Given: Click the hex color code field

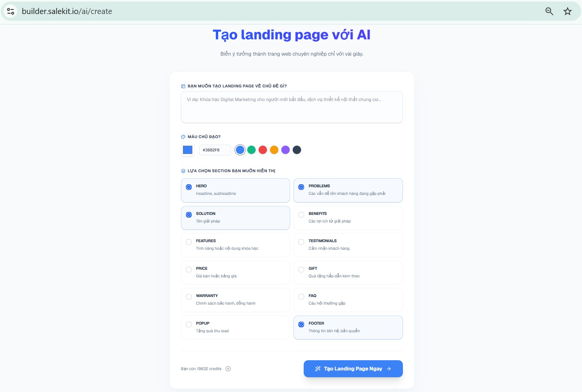Looking at the screenshot, I should tap(215, 150).
